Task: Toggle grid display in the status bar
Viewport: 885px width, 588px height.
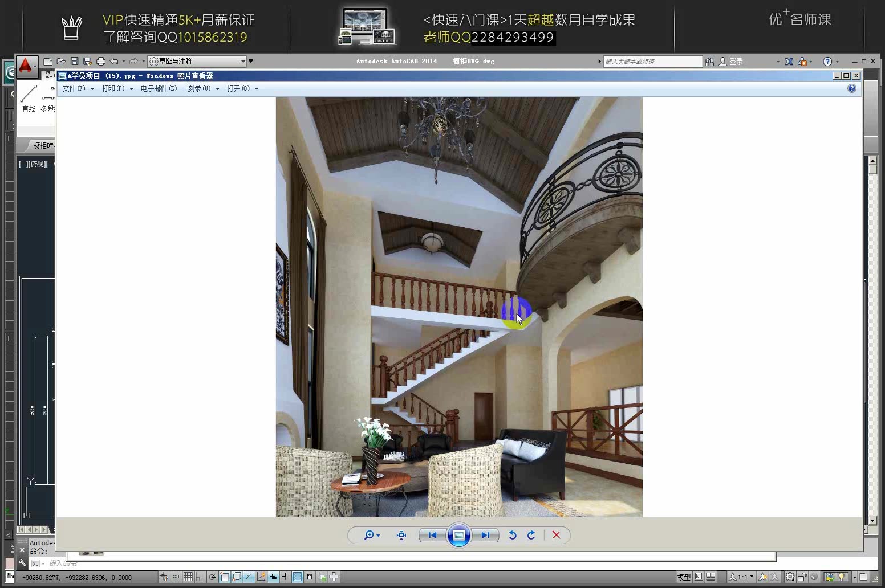Action: 189,577
